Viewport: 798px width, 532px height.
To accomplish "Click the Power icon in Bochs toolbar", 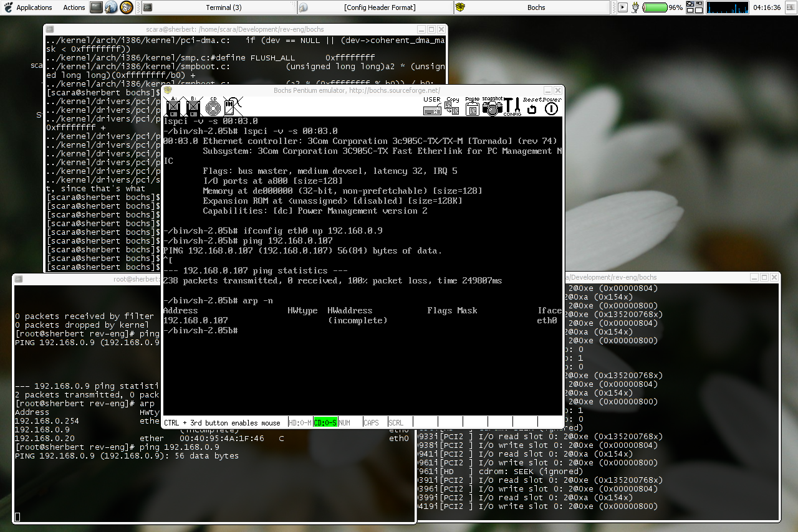I will [551, 107].
